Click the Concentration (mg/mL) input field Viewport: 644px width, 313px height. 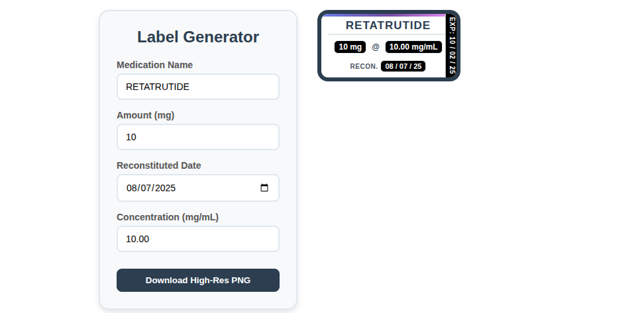click(x=198, y=239)
